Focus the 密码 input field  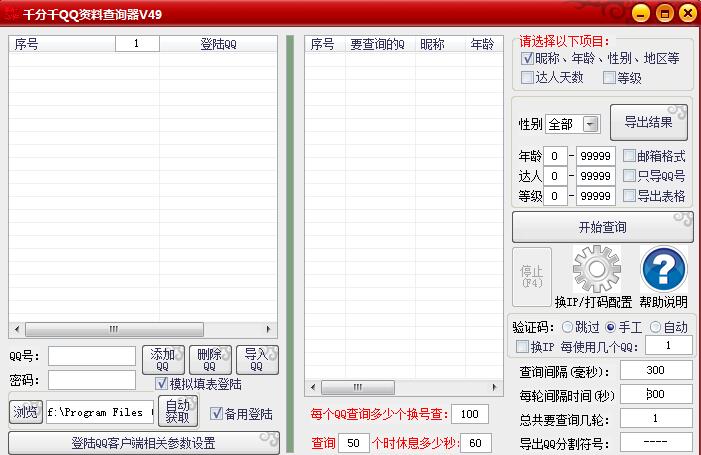(x=92, y=380)
